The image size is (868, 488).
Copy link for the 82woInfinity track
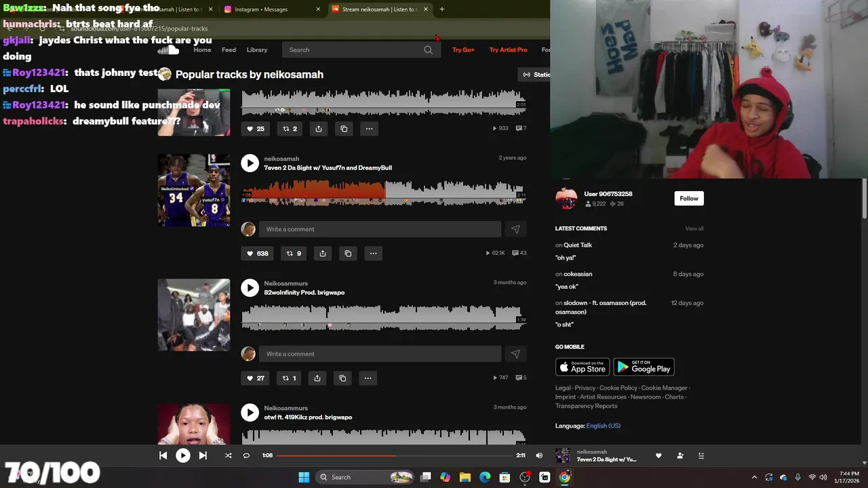[342, 378]
